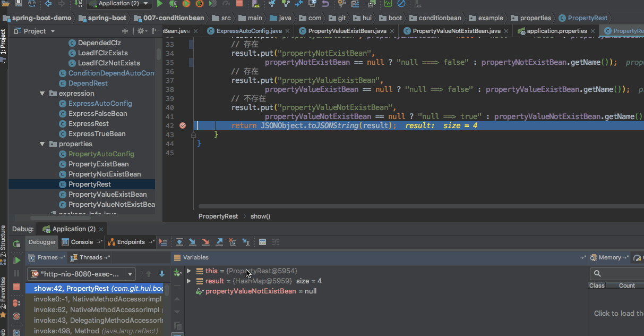The height and width of the screenshot is (336, 644).
Task: Open Evaluate Expression with the calculator icon
Action: [x=262, y=242]
